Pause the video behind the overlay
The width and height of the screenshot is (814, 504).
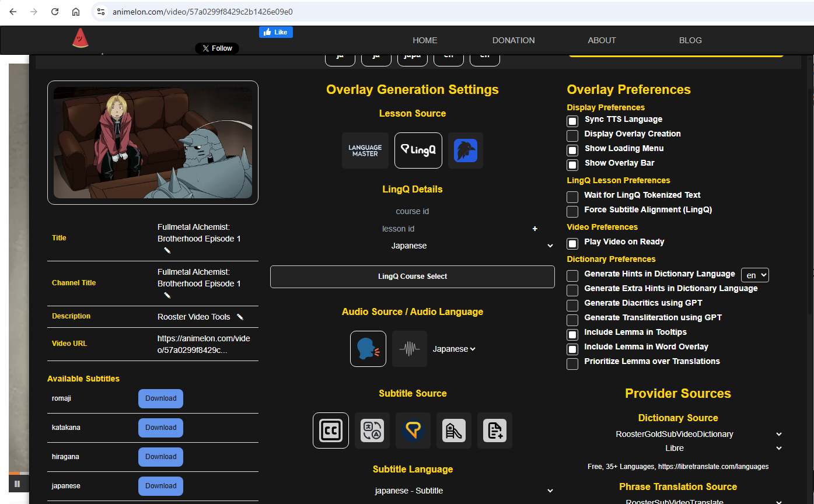[17, 484]
